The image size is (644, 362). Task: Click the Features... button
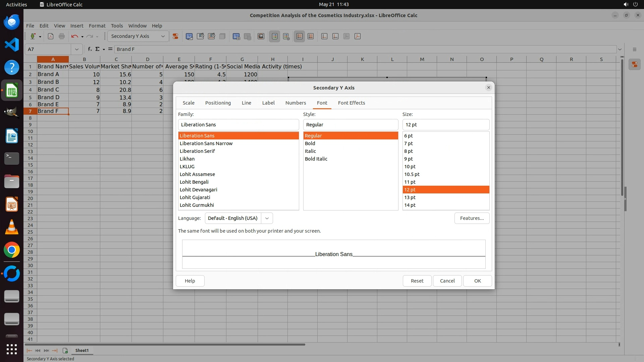pos(472,218)
